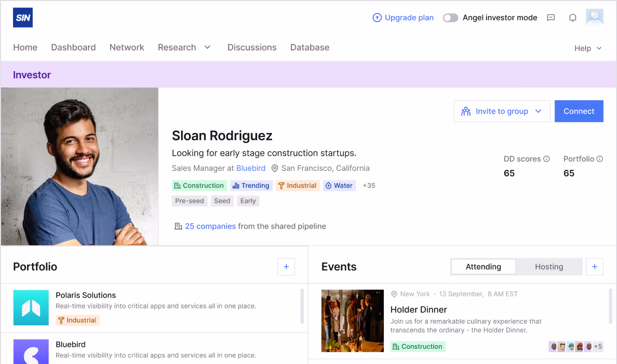Click the San Francisco, California location
Image resolution: width=617 pixels, height=364 pixels.
click(326, 168)
